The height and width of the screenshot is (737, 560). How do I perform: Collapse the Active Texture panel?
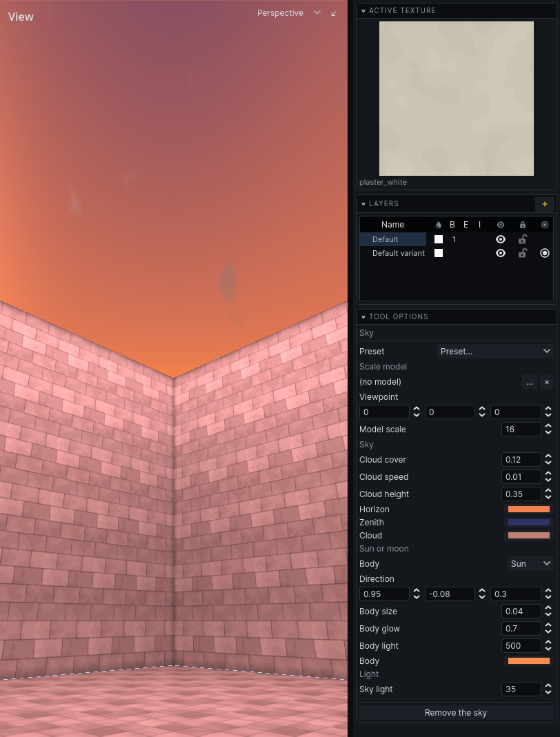pos(363,10)
